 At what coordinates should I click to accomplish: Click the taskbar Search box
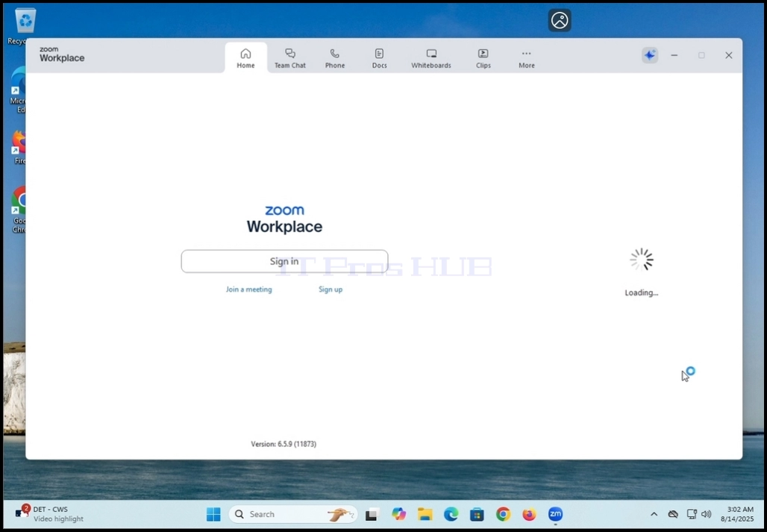pyautogui.click(x=293, y=514)
